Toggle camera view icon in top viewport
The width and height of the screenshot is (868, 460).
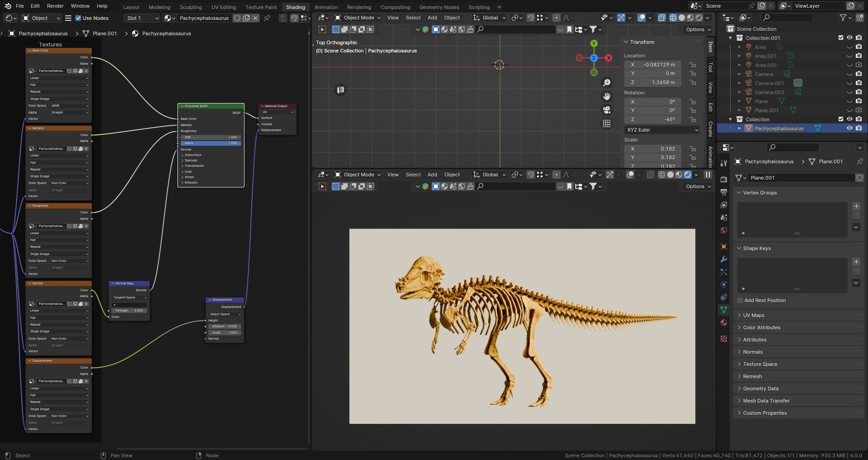coord(607,110)
